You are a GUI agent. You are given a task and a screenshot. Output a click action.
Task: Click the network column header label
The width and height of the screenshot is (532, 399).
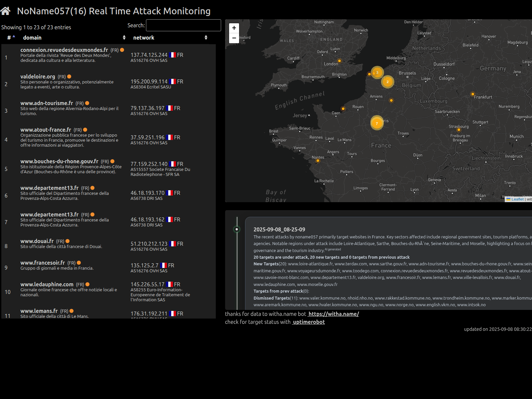point(144,38)
